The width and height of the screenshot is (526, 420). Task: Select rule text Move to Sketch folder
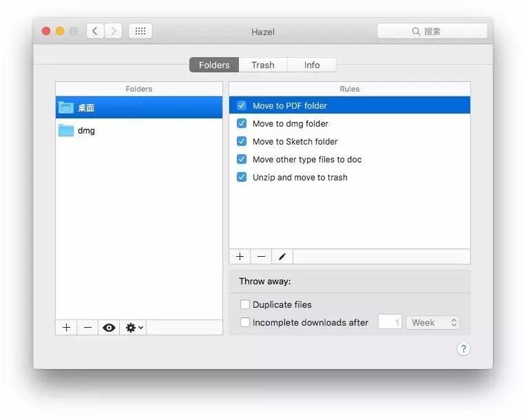[x=295, y=141]
